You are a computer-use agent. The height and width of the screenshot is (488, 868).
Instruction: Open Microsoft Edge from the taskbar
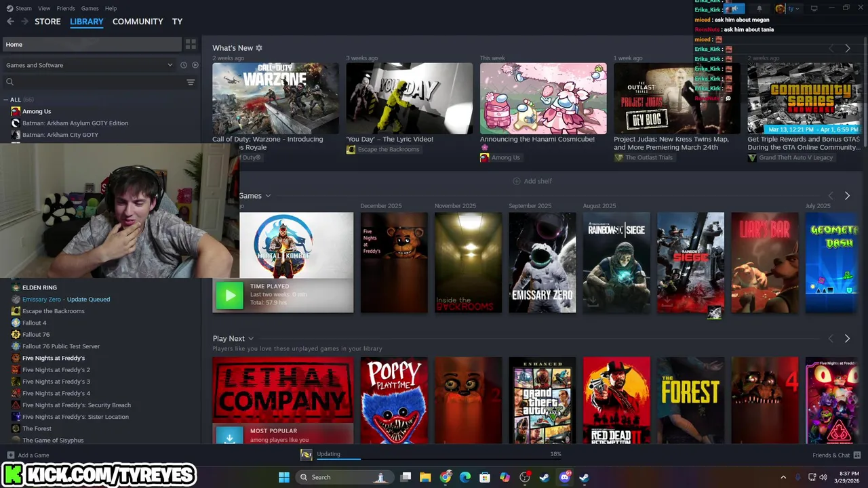click(x=465, y=477)
